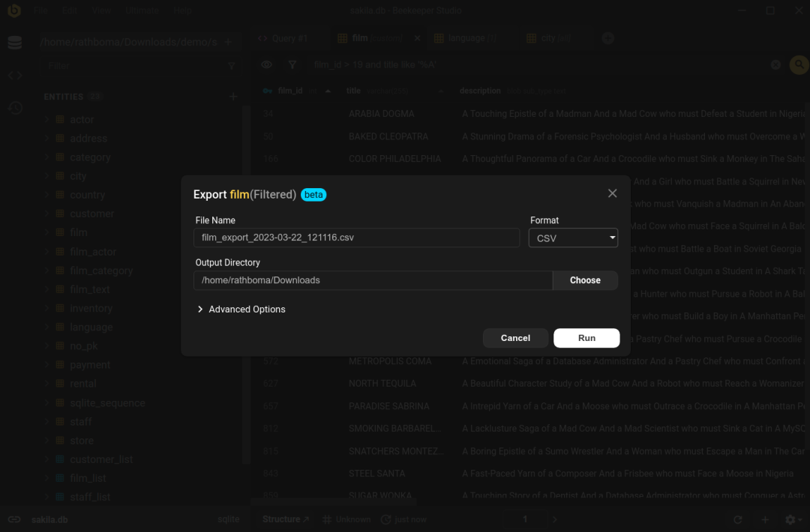The height and width of the screenshot is (532, 810).
Task: Edit the File Name input field
Action: pyautogui.click(x=356, y=238)
